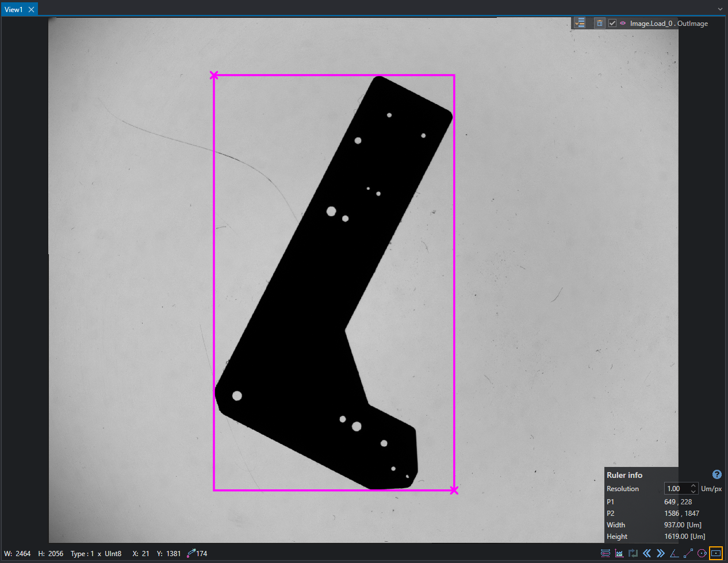
Task: Click the ruler's bottom-right corner handle
Action: [454, 490]
